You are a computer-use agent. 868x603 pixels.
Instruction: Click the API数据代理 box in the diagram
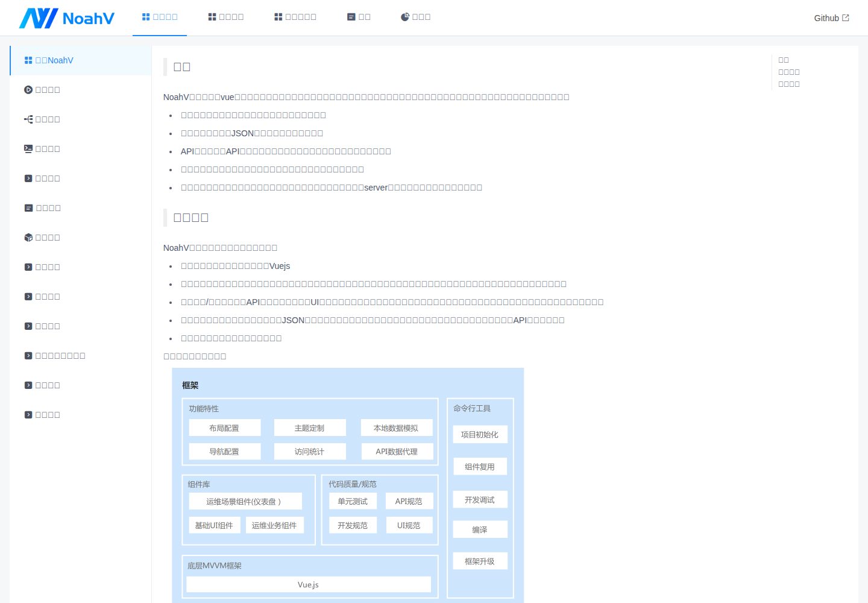pyautogui.click(x=397, y=452)
